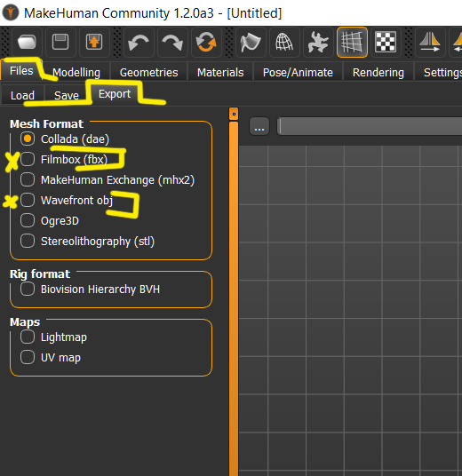The image size is (462, 476).
Task: Click the orange vertical panel scrollbar
Action: pos(234,299)
